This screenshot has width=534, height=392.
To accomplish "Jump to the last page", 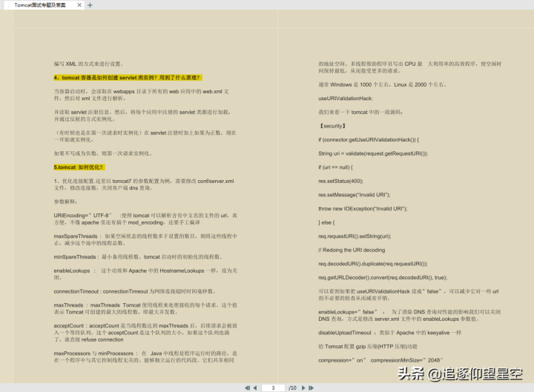I will click(x=311, y=388).
